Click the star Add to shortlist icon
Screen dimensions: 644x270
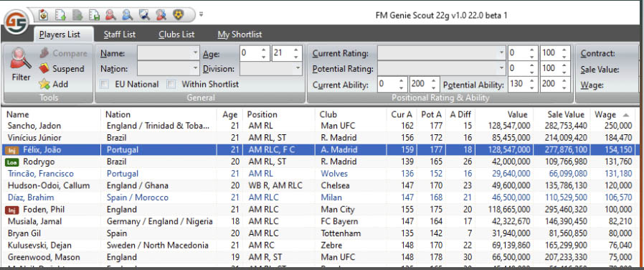coord(44,84)
